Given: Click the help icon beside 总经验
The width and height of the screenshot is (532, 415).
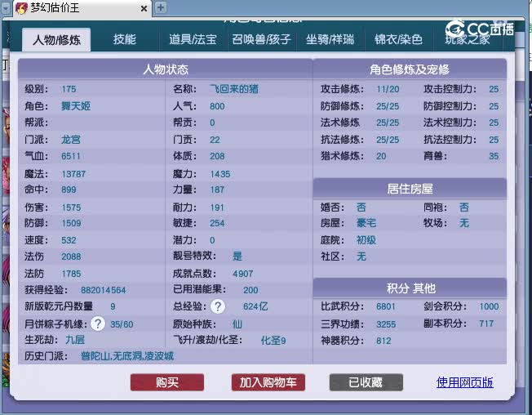Looking at the screenshot, I should (x=218, y=306).
